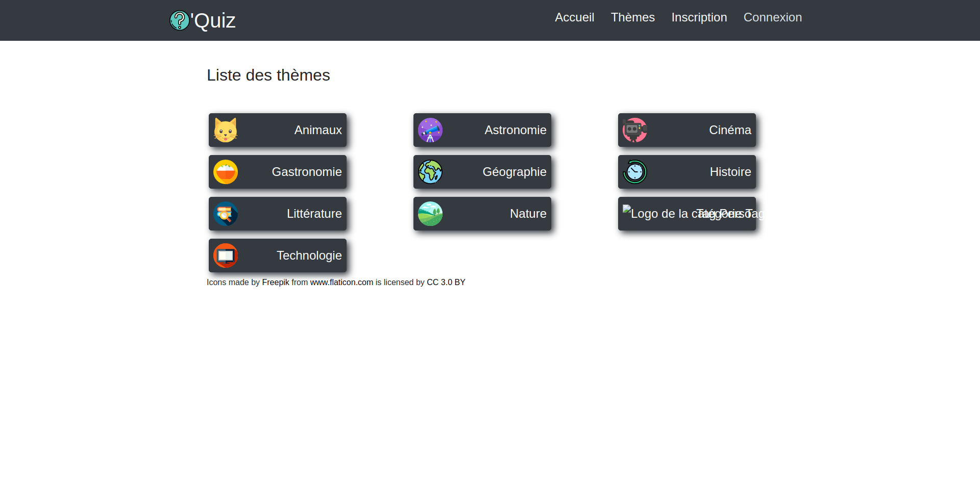Viewport: 980px width, 485px height.
Task: Click the globe icon for Géographie
Action: tap(430, 172)
